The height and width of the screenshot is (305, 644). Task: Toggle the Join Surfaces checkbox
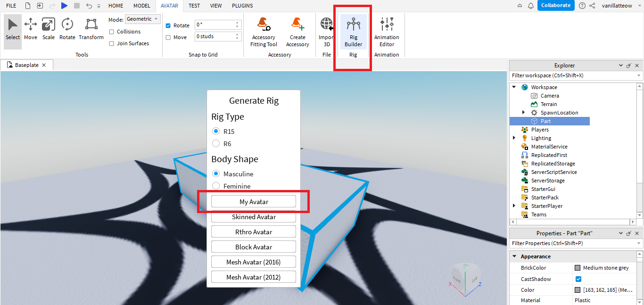pyautogui.click(x=112, y=43)
